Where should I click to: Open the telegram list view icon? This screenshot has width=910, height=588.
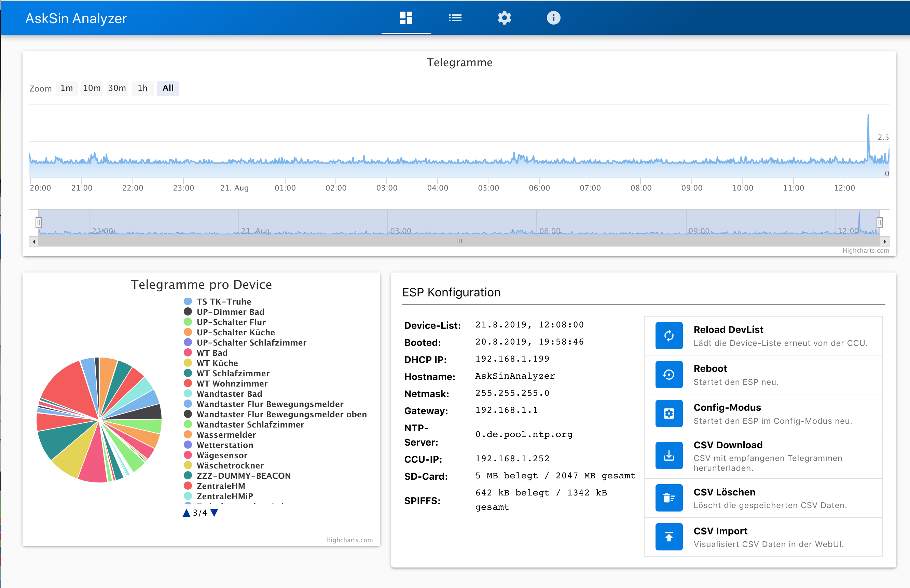pyautogui.click(x=455, y=17)
